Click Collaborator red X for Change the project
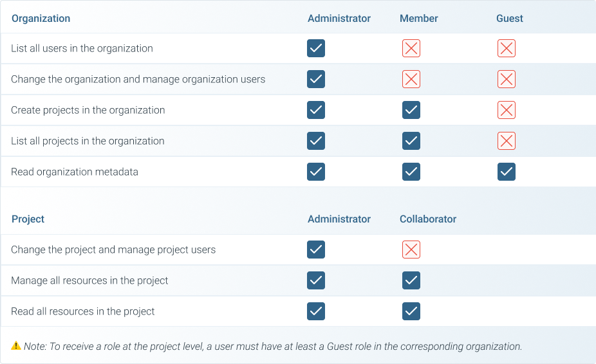Image resolution: width=596 pixels, height=364 pixels. [x=411, y=250]
